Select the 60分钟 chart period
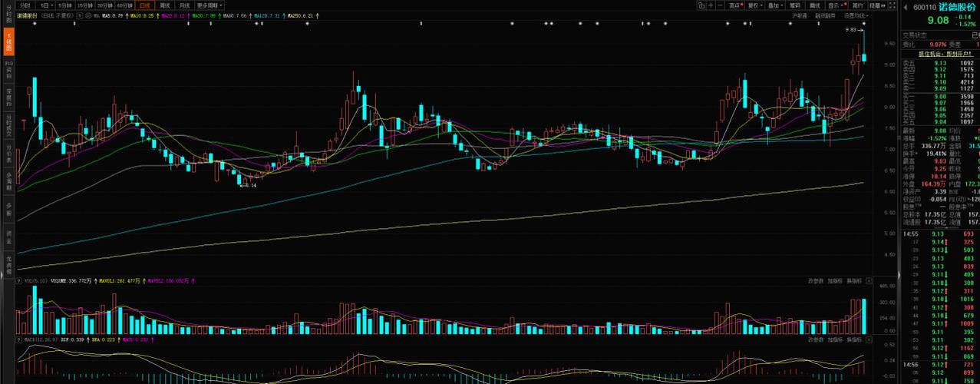980x384 pixels. click(124, 5)
